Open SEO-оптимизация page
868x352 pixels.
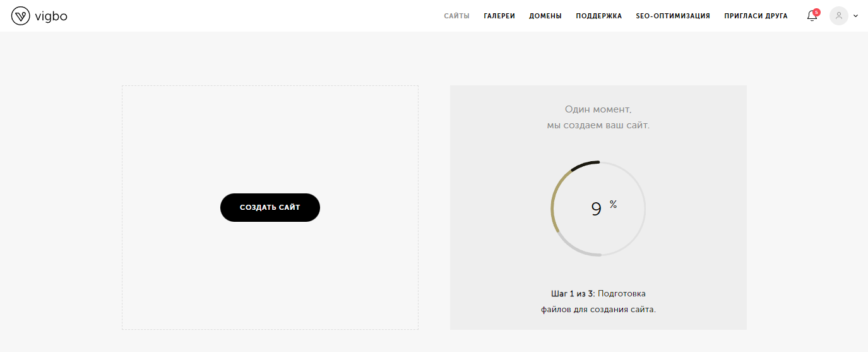[673, 16]
